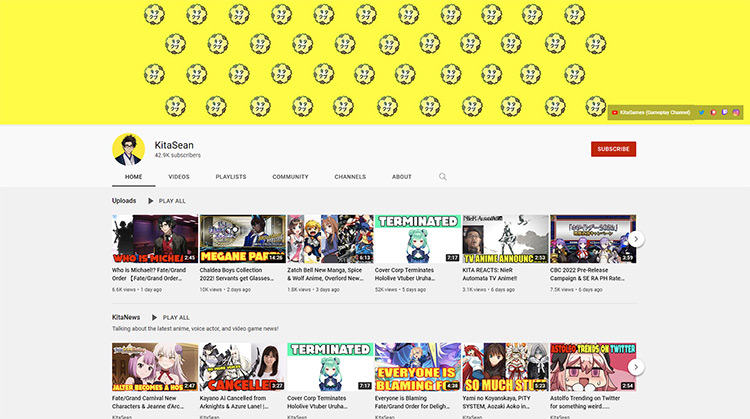750x419 pixels.
Task: Go to the Channels tab
Action: (350, 176)
